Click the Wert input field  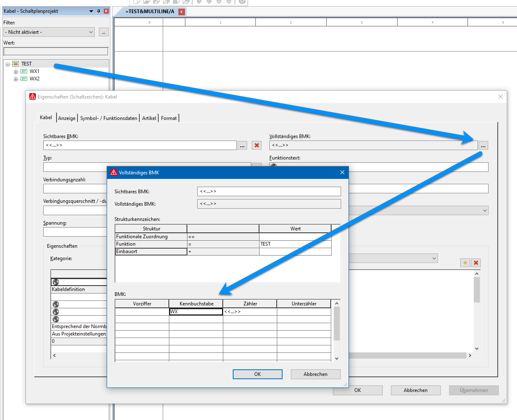(56, 51)
